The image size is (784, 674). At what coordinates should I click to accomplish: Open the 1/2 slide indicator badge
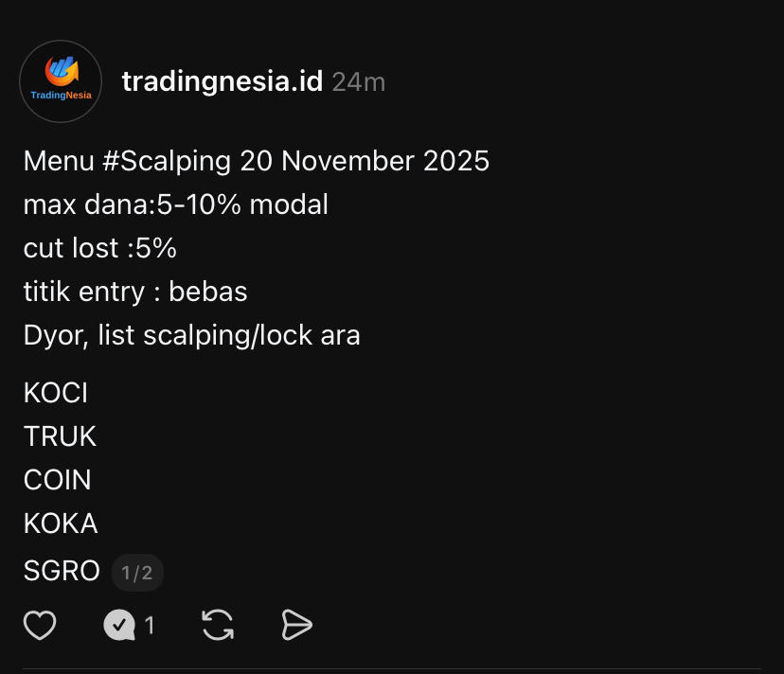[137, 572]
